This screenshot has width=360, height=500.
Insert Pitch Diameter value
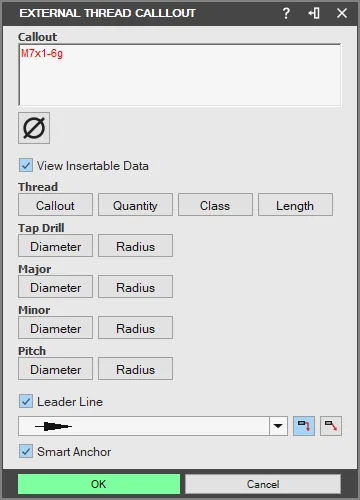[55, 369]
